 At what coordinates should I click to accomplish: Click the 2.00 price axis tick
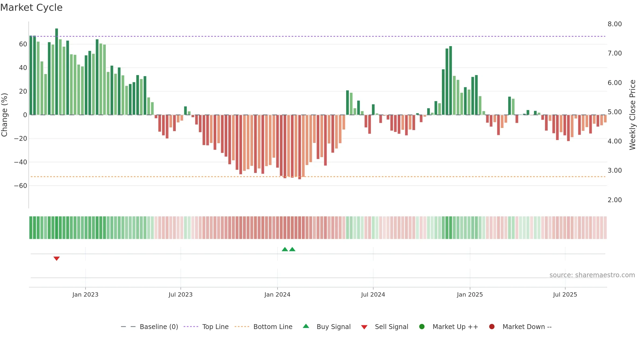point(615,200)
